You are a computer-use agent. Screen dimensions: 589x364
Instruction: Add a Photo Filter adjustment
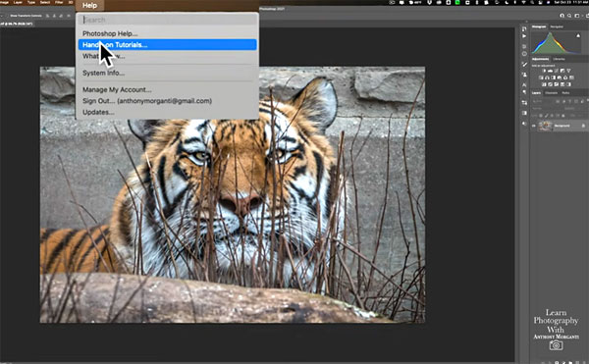point(560,78)
